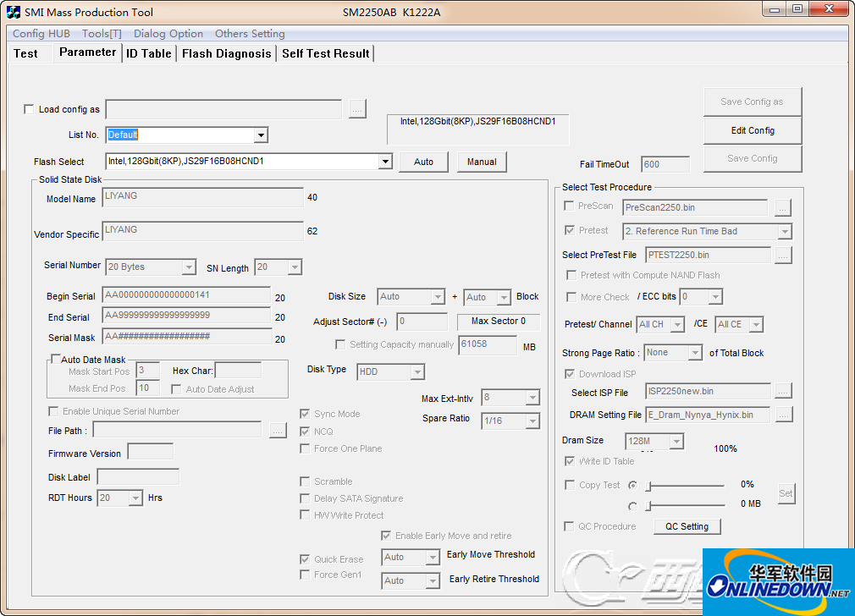This screenshot has height=616, width=855.
Task: Open Disk Size first dropdown
Action: 438,297
